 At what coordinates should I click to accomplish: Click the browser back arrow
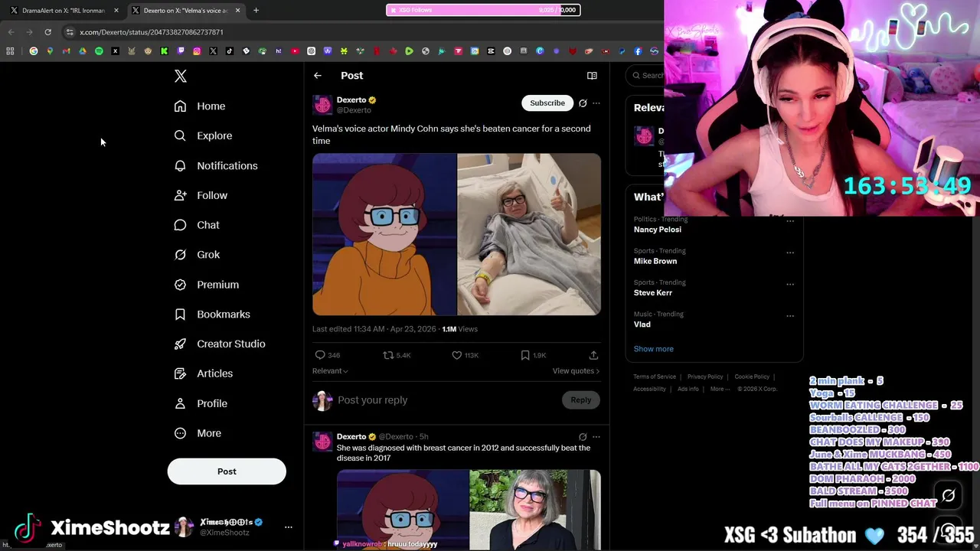tap(11, 32)
